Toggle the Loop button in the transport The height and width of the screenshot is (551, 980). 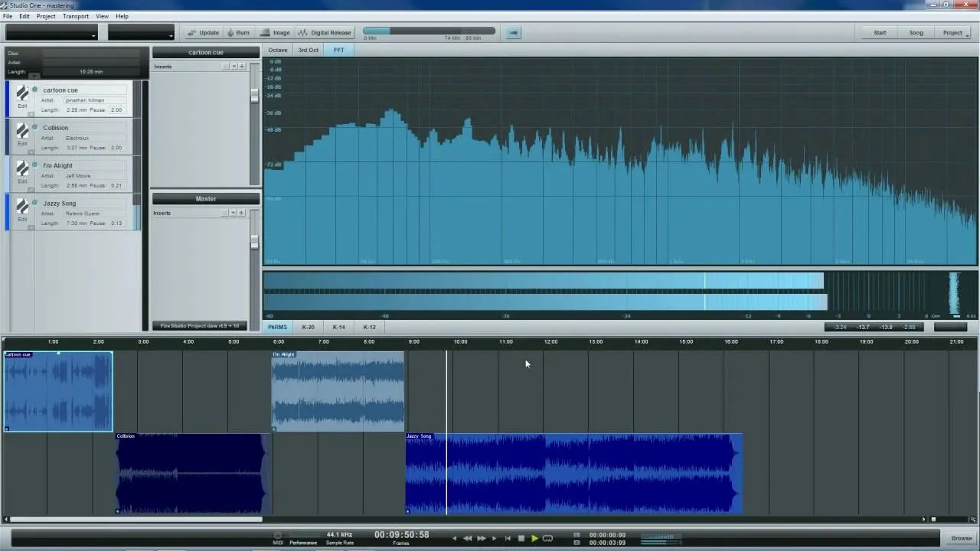(x=547, y=538)
